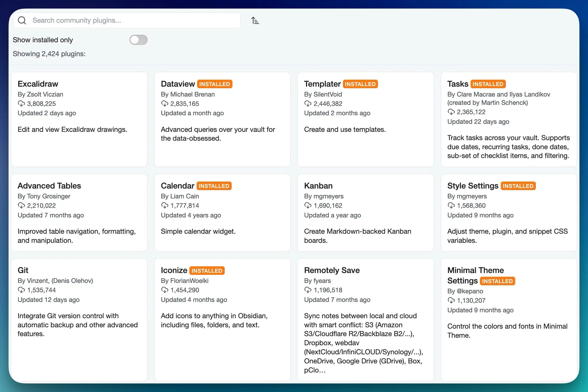Click the INSTALLED badge next to Dataview

[x=215, y=84]
